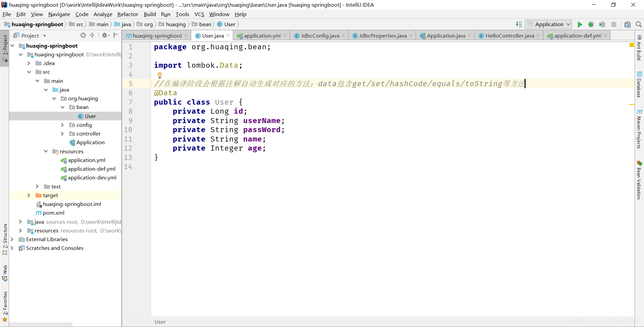
Task: Switch to application.yml editor tab
Action: coord(262,36)
